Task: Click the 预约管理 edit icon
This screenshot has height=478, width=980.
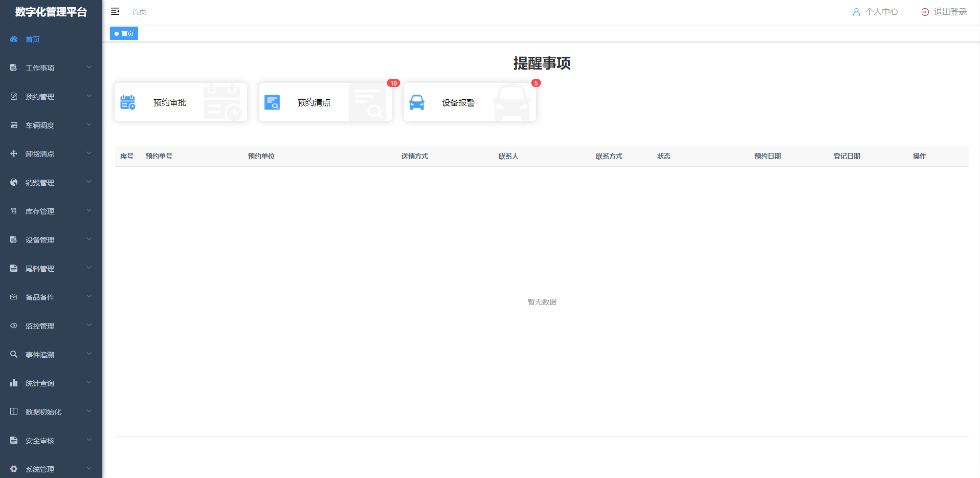Action: [x=14, y=96]
